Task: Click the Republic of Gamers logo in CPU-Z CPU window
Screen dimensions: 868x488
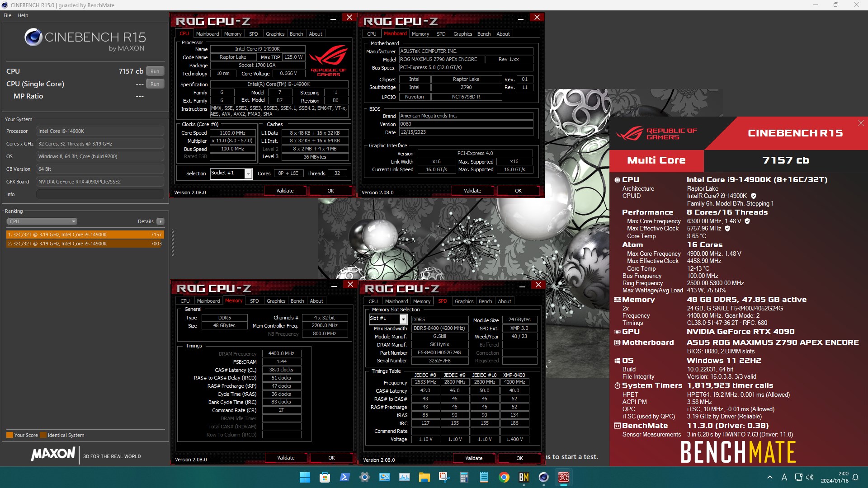Action: pos(329,61)
